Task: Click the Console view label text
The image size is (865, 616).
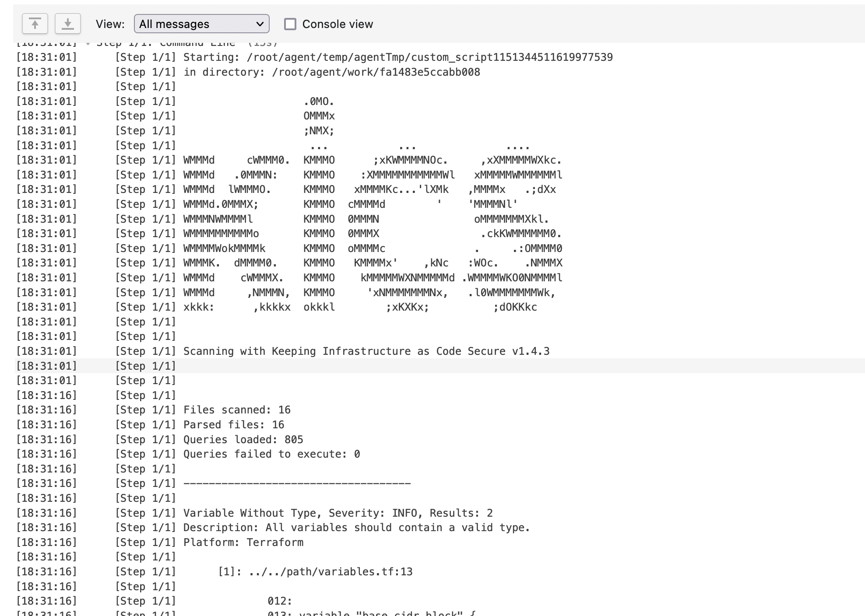Action: [x=337, y=24]
